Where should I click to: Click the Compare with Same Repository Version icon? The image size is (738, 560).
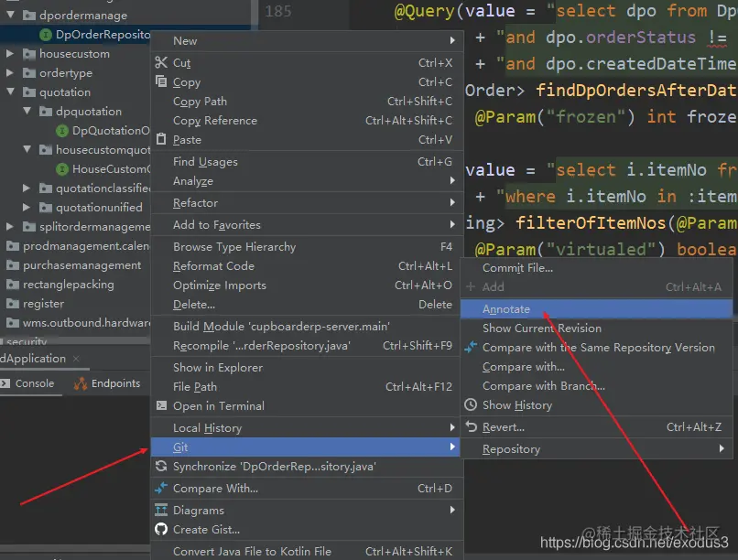(x=471, y=347)
